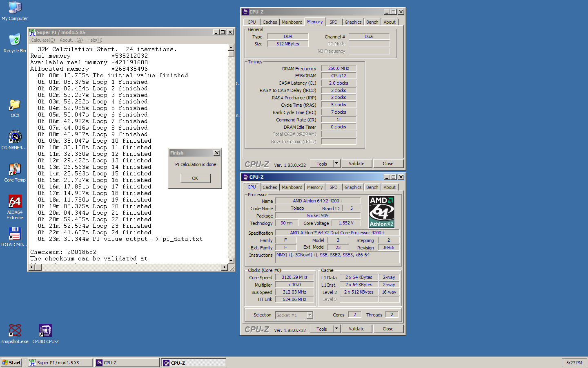Switch to Super PI taskbar button
The width and height of the screenshot is (588, 368).
(x=60, y=363)
